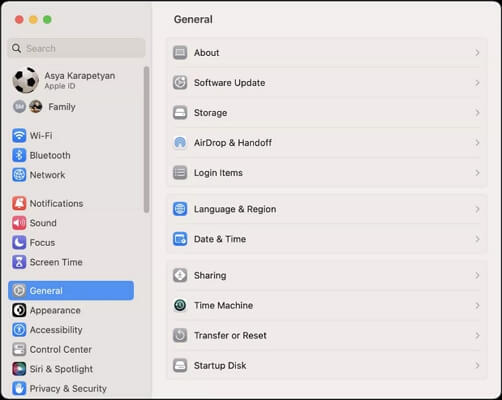Click the Time Machine clock icon

point(180,305)
